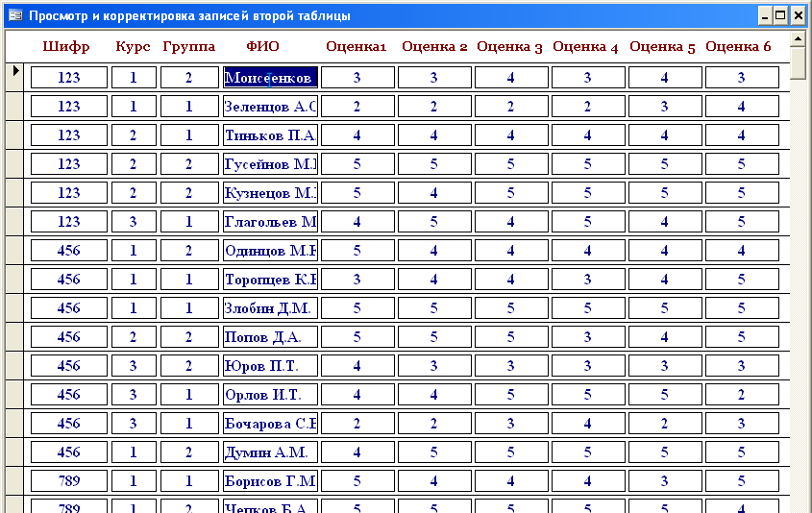
Task: Click the Кузнецов М. name field
Action: (270, 193)
